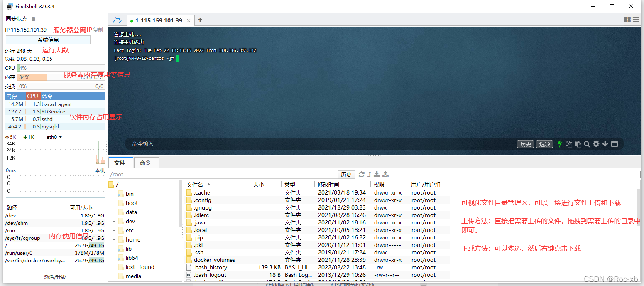
Task: Select the .ssh folder row
Action: (x=317, y=253)
